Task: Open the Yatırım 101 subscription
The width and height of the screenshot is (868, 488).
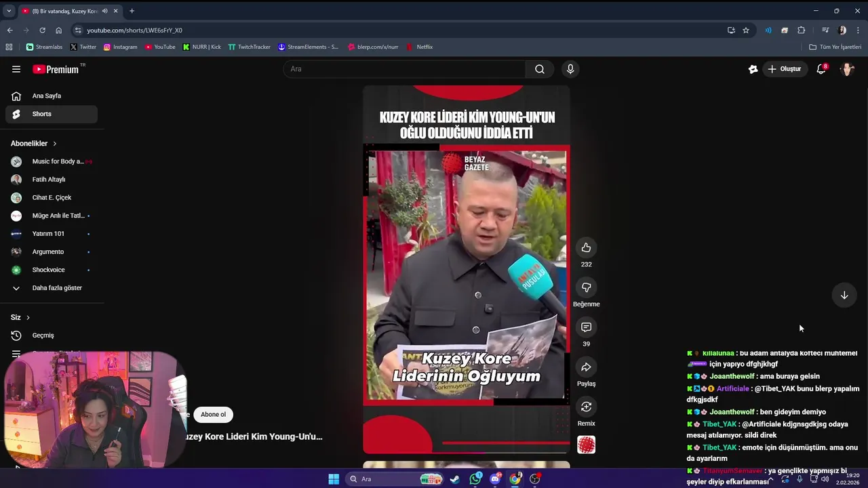Action: click(52, 234)
